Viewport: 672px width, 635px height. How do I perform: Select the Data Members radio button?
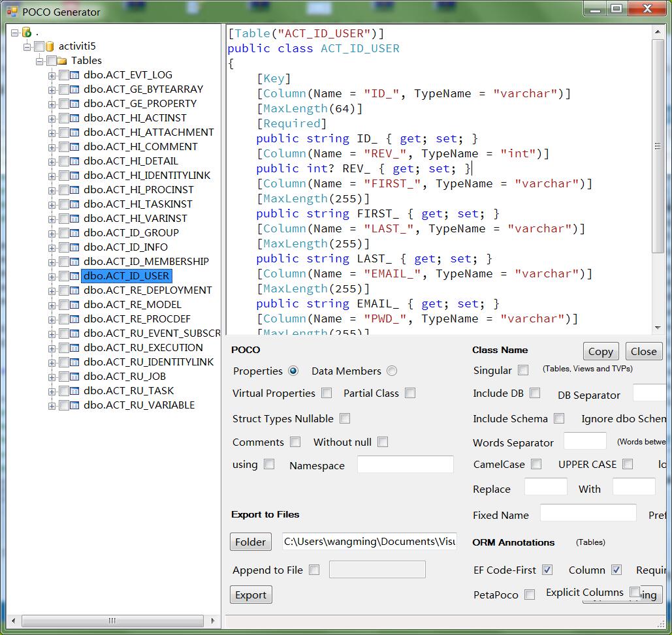pos(392,371)
